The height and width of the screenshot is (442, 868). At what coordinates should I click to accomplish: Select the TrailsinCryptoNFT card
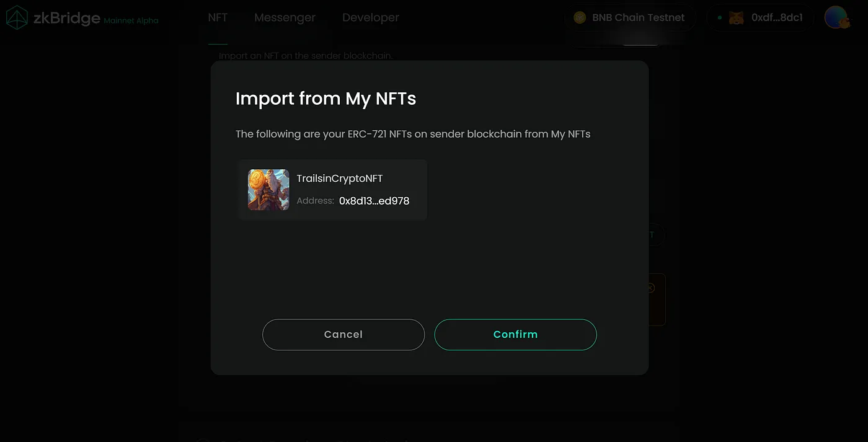pyautogui.click(x=333, y=190)
